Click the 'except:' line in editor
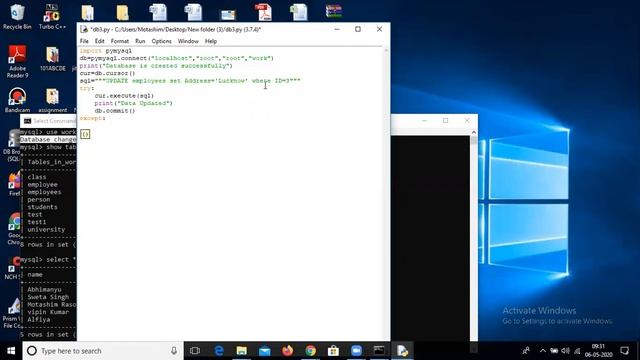This screenshot has height=360, width=640. click(x=92, y=118)
